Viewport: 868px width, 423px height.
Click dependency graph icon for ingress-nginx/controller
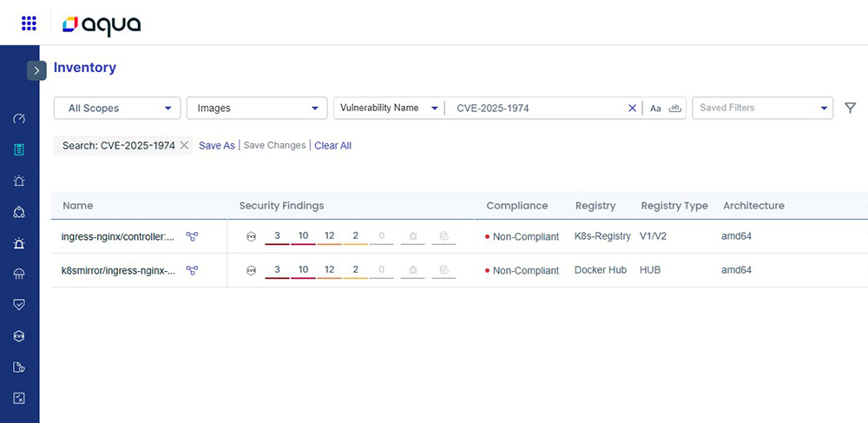[192, 236]
